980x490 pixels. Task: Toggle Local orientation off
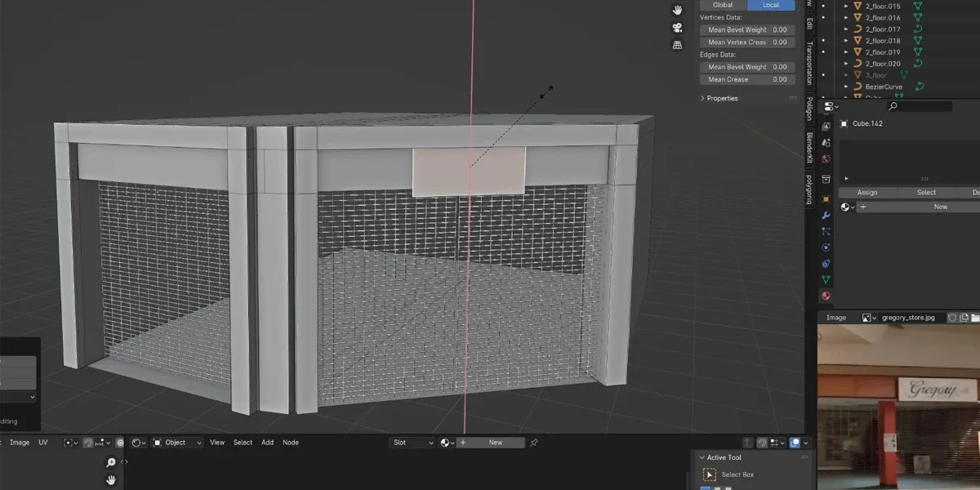(x=771, y=4)
